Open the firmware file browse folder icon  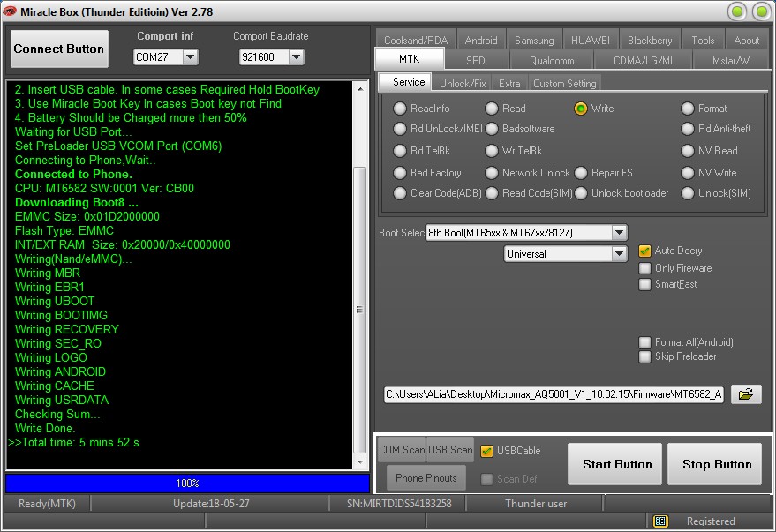(x=746, y=394)
